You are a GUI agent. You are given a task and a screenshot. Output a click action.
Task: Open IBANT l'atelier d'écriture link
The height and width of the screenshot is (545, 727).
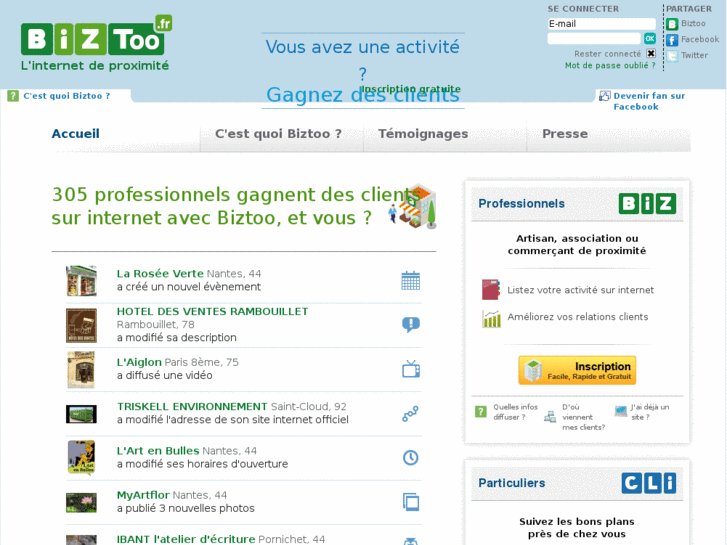click(186, 539)
